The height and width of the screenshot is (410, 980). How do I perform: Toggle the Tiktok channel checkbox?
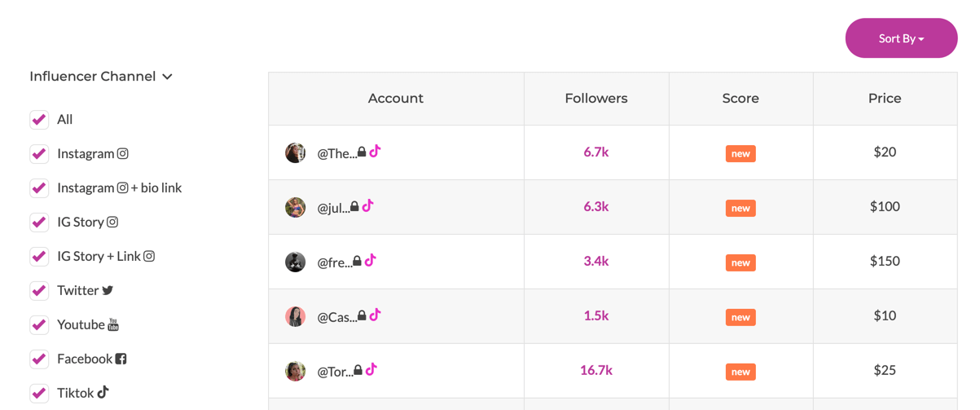(39, 393)
